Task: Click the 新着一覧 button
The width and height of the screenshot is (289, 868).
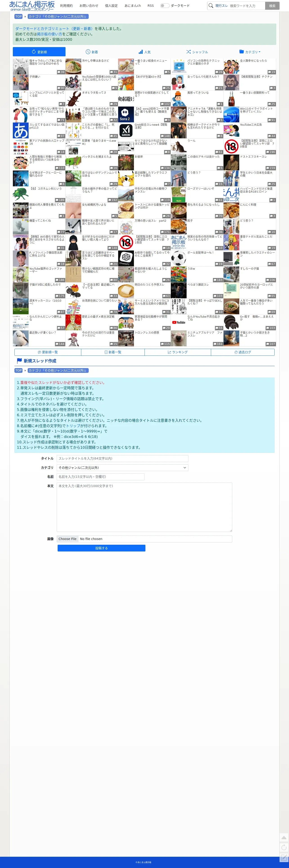Action: click(113, 352)
